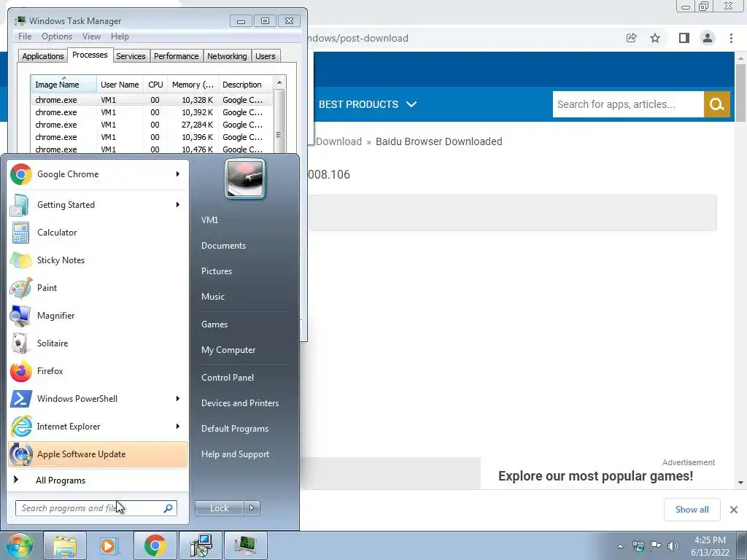Open the File menu in Task Manager
Screen dimensions: 747x560
[x=25, y=36]
